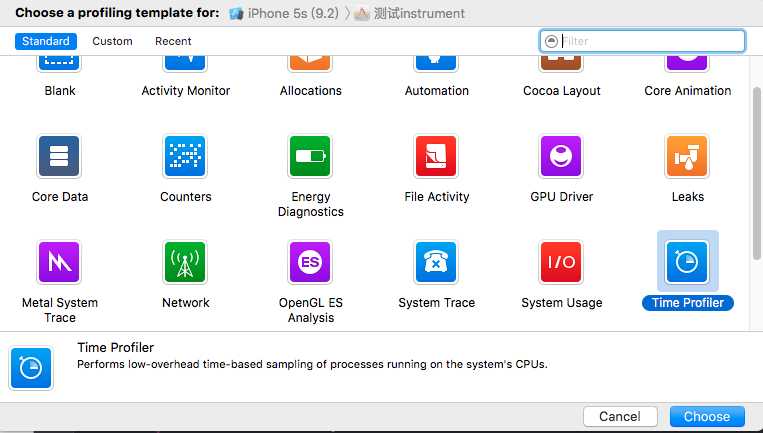Click the Time Profiler heading in description pane
Viewport: 763px width, 433px height.
115,347
